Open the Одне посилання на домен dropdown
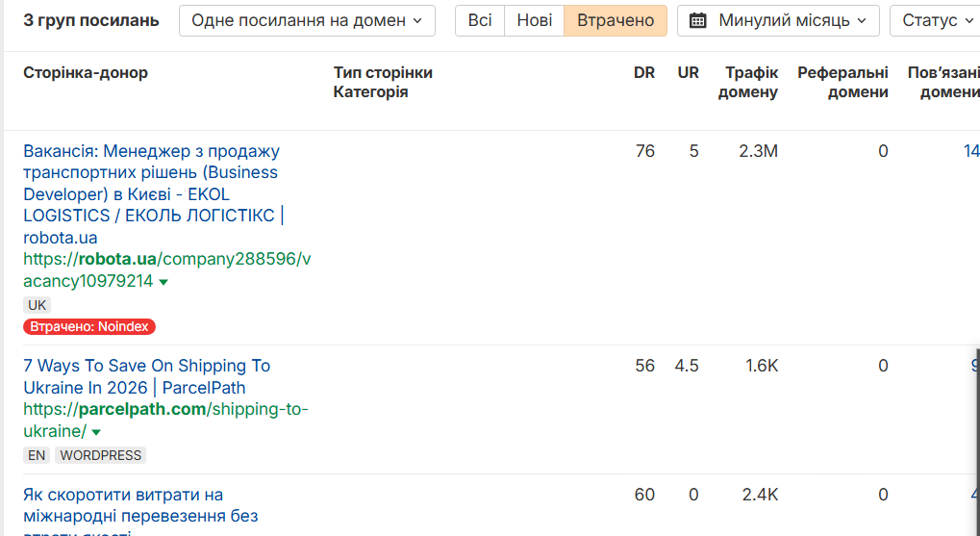Screen dimensions: 980x536 point(307,21)
